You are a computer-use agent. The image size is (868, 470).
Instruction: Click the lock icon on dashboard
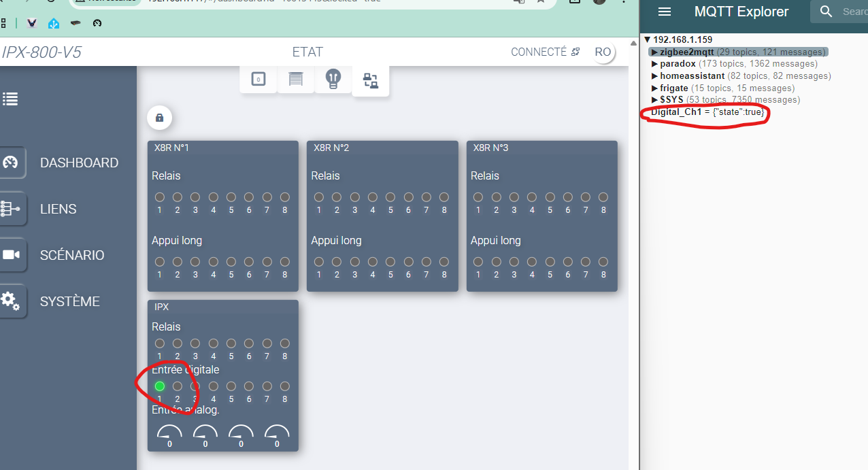[x=159, y=118]
